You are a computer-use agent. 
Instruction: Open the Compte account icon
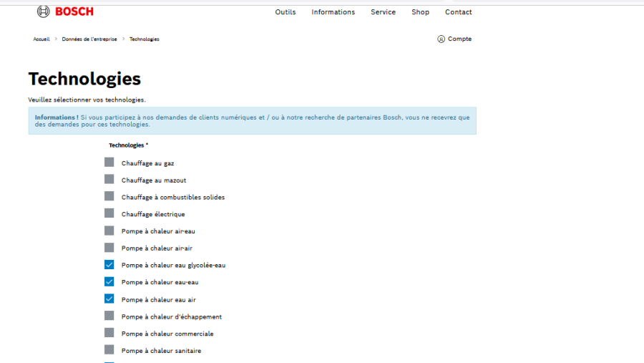pos(441,39)
